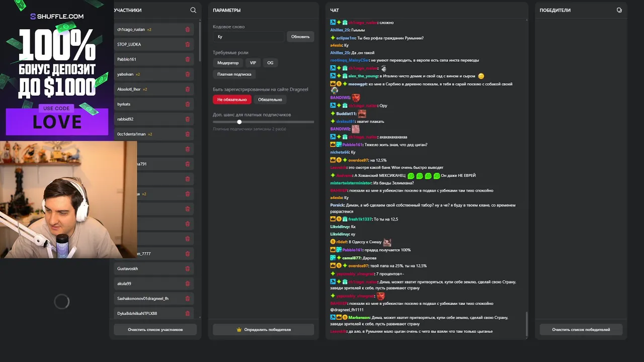Toggle the OG role requirement

click(270, 63)
